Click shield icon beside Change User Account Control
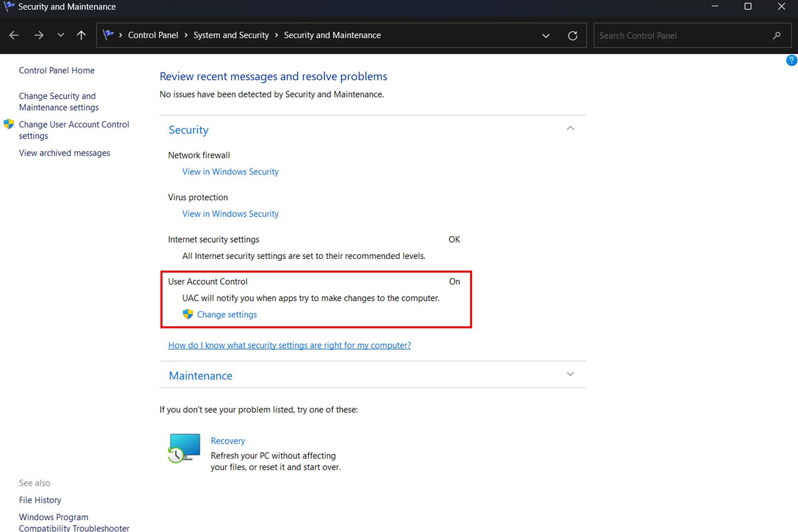 tap(9, 124)
